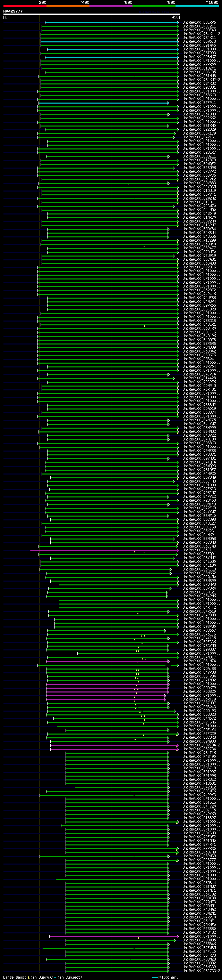Open the UniRef100_Q4P3M8 entry
This screenshot has width=222, height=980.
coord(199,615)
